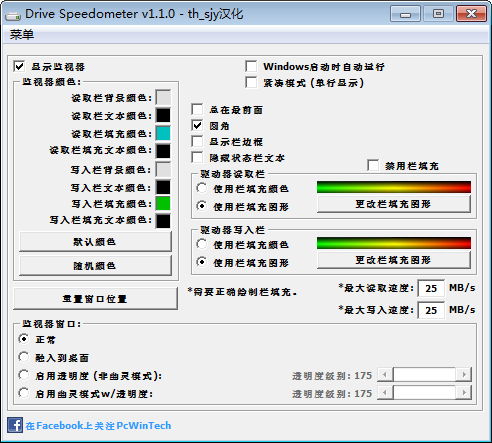Pick 写入栏填充文本颜色 swatch
The width and height of the screenshot is (492, 443).
[x=163, y=221]
